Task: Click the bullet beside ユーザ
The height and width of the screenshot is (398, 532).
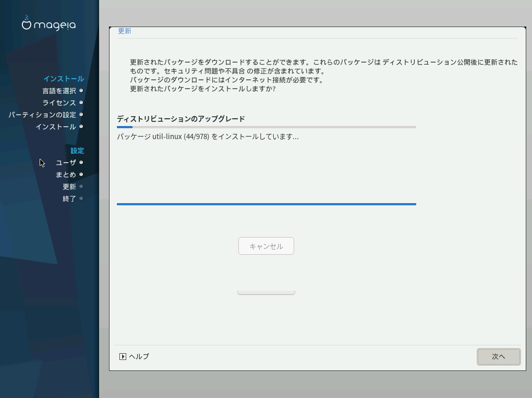Action: (x=81, y=163)
